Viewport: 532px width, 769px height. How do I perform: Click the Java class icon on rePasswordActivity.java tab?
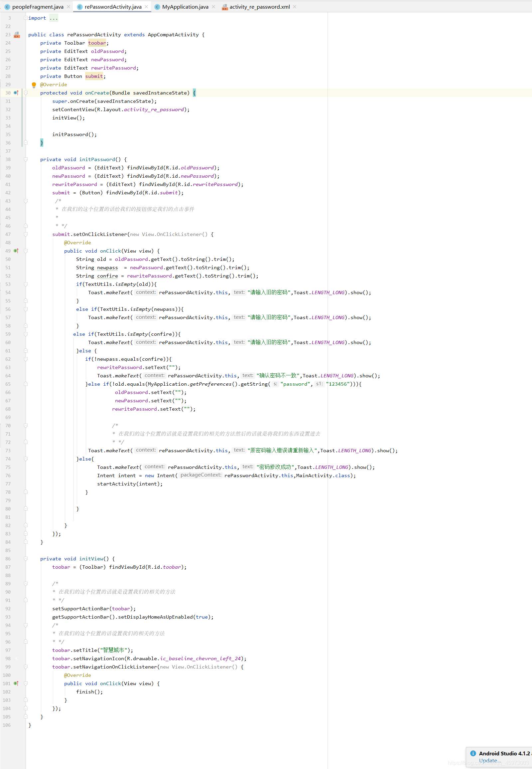coord(80,6)
